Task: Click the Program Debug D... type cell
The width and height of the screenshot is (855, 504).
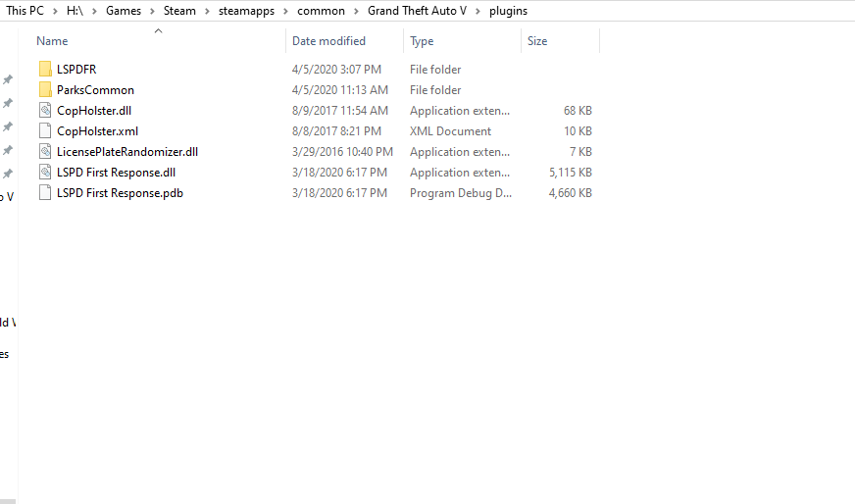Action: click(x=461, y=193)
